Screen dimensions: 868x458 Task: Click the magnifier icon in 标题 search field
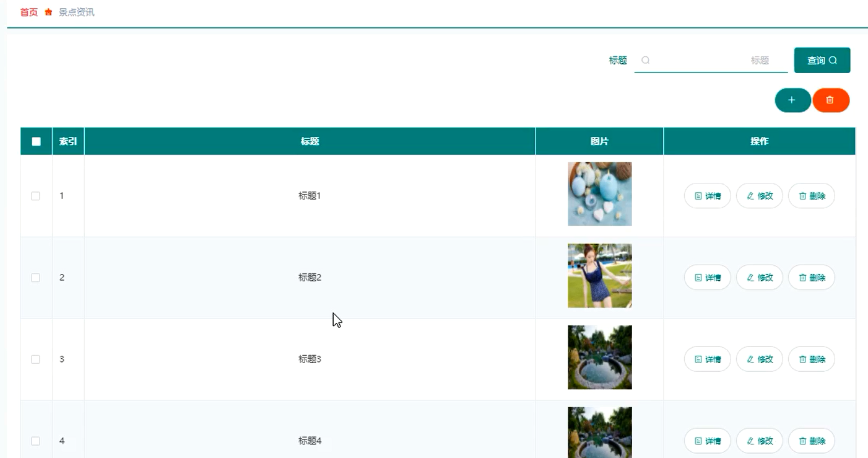point(645,60)
